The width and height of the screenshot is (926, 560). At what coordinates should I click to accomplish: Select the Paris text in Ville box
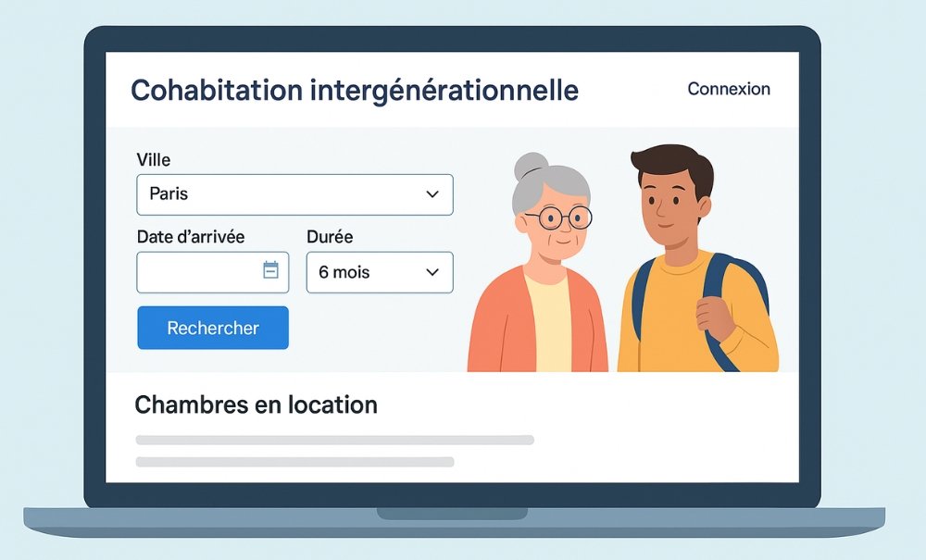point(169,194)
